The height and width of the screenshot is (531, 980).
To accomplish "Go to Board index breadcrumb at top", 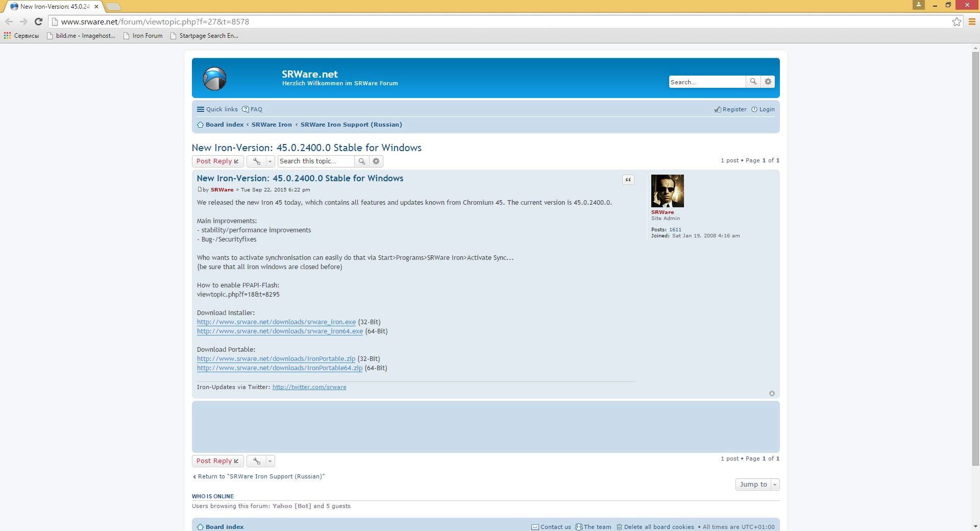I will coord(220,125).
